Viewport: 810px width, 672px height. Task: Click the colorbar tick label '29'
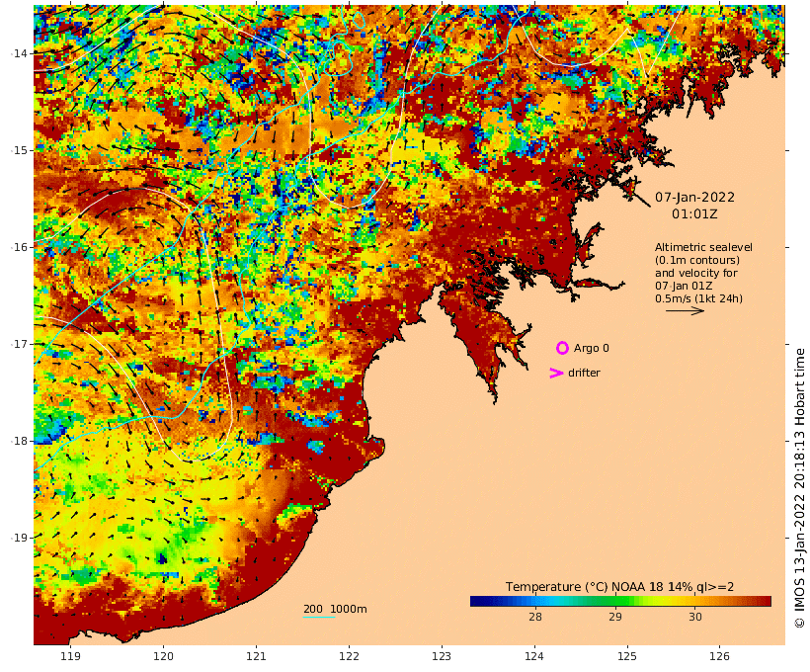(614, 617)
